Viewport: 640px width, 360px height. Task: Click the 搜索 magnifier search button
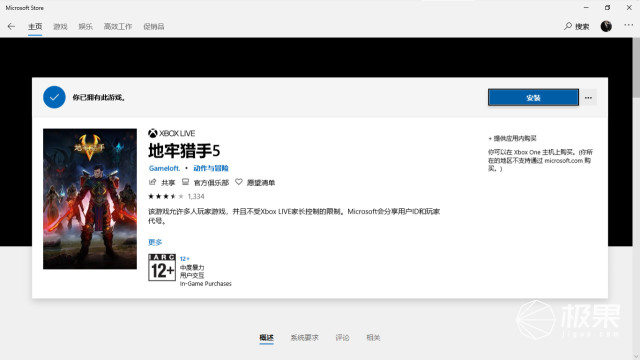[x=576, y=27]
